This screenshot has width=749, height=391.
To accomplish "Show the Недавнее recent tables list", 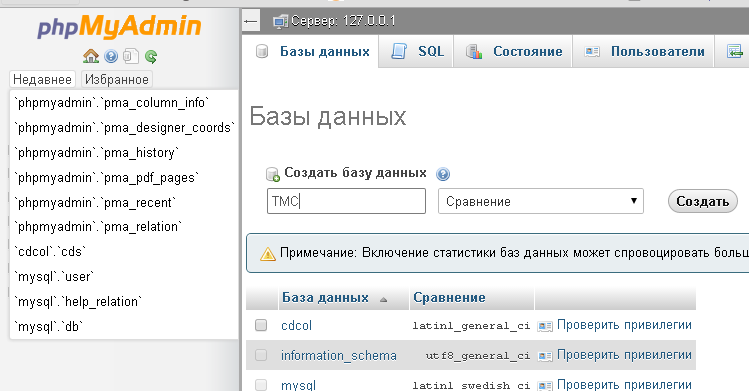I will click(43, 79).
